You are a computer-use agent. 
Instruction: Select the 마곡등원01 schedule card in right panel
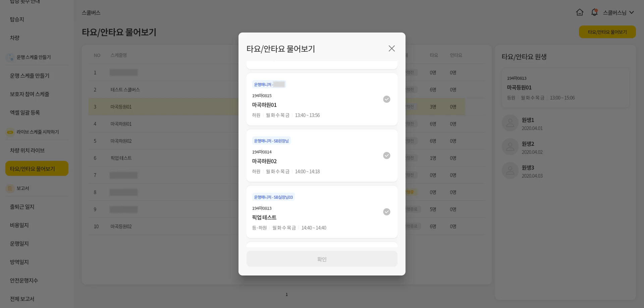click(565, 88)
